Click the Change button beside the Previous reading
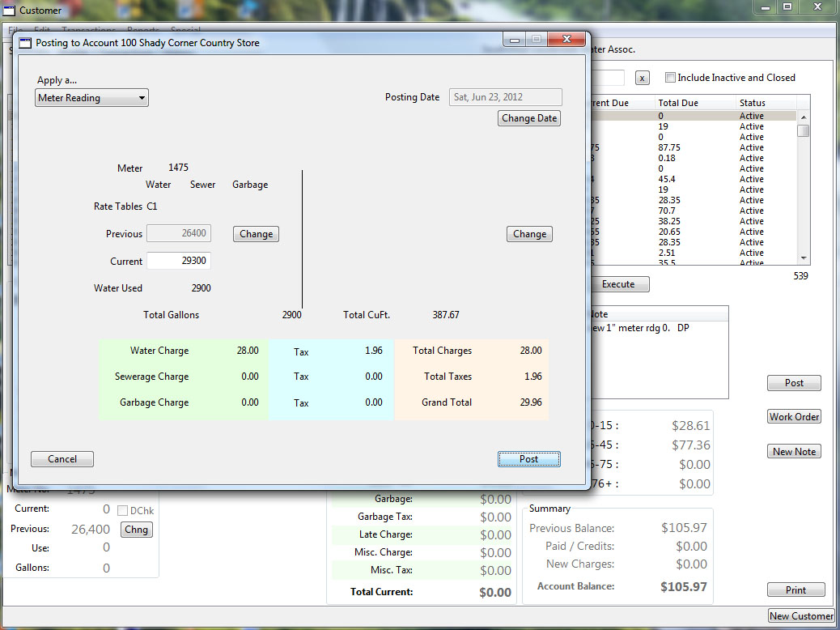The height and width of the screenshot is (630, 840). click(256, 234)
